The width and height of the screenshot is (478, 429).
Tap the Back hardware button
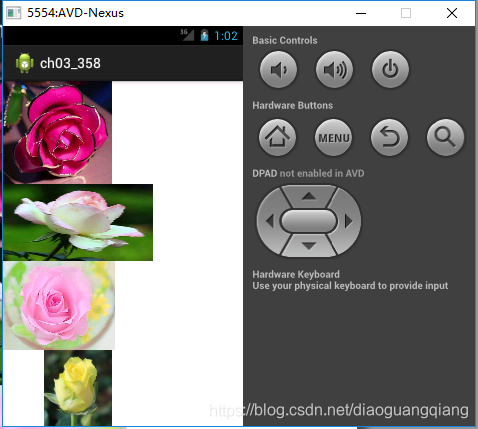(389, 137)
